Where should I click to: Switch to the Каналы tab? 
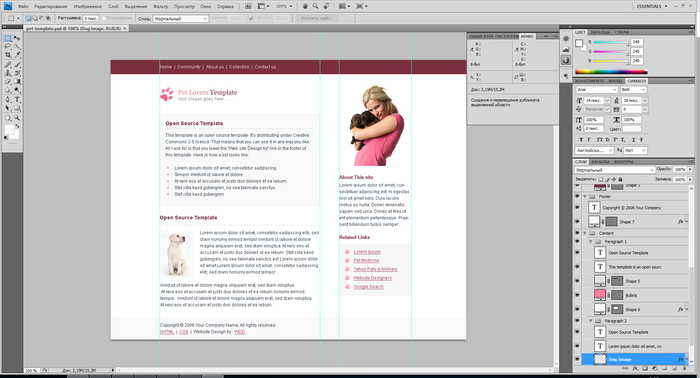coord(600,162)
